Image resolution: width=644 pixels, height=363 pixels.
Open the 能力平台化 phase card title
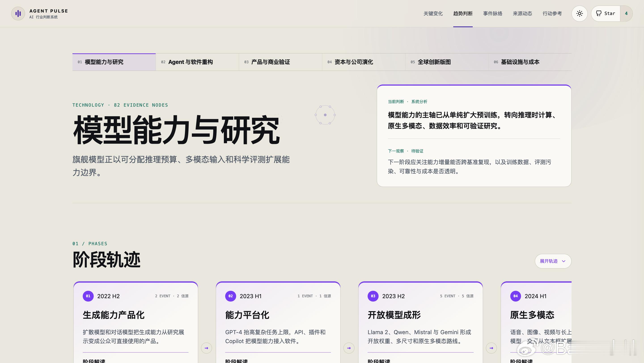pyautogui.click(x=247, y=315)
